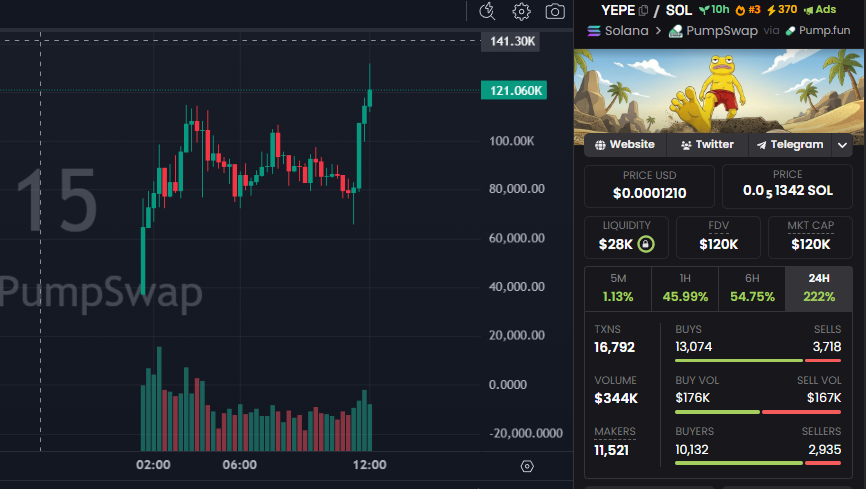Open the token Twitter link
Image resolution: width=866 pixels, height=489 pixels.
click(707, 145)
